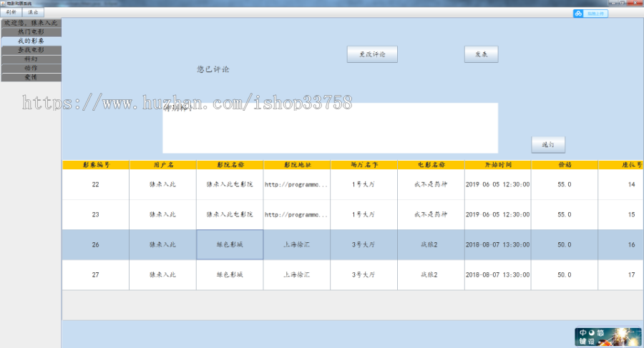The image size is (644, 348).
Task: Select the 我的影票 tab
Action: coord(31,41)
